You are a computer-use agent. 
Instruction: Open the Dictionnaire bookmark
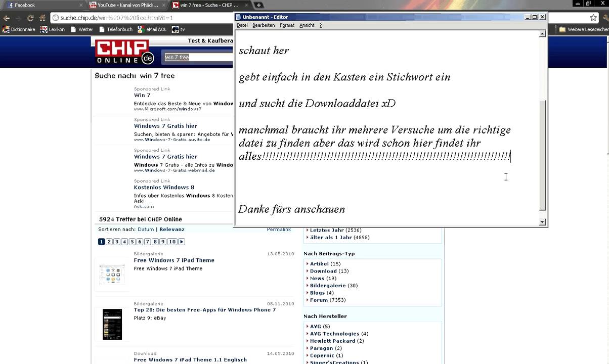coord(19,29)
